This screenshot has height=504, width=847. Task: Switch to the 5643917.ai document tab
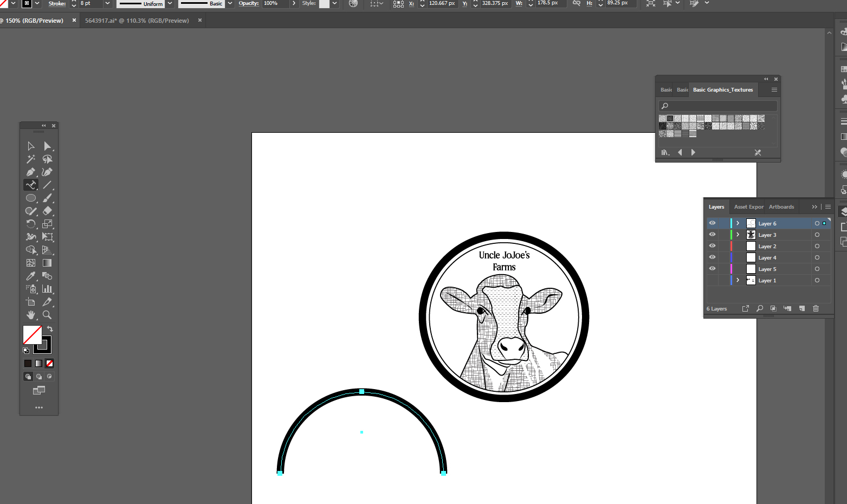coord(137,21)
